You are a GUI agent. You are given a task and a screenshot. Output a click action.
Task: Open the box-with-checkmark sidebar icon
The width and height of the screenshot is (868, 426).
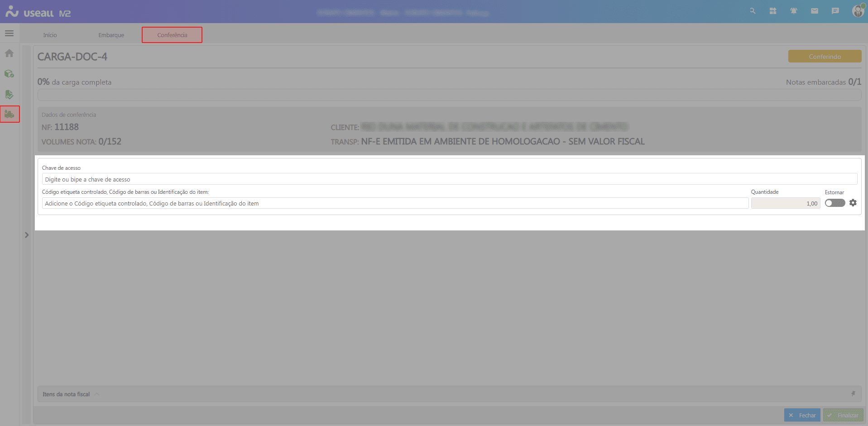[x=9, y=74]
